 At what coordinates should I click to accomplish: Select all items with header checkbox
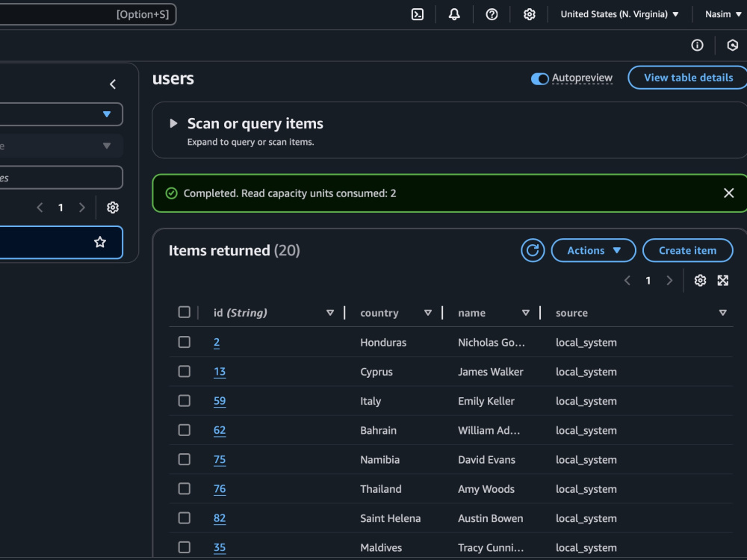click(185, 312)
